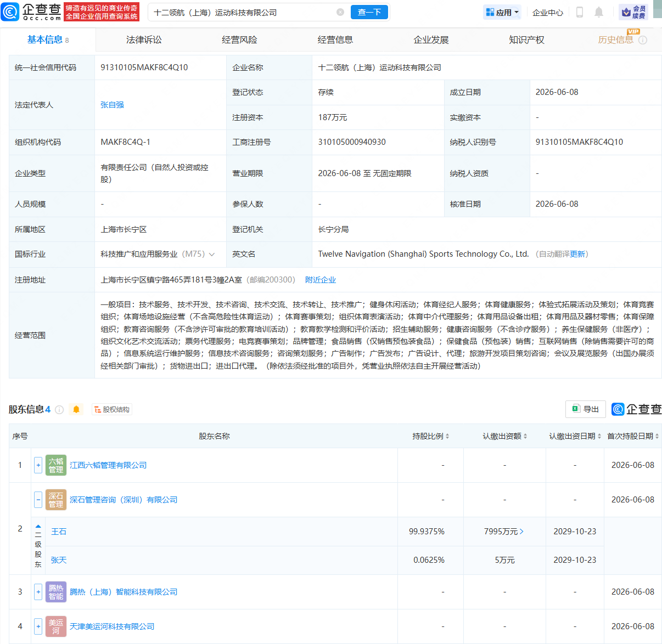The width and height of the screenshot is (662, 644).
Task: Switch to 基本信息 tab
Action: click(x=48, y=39)
